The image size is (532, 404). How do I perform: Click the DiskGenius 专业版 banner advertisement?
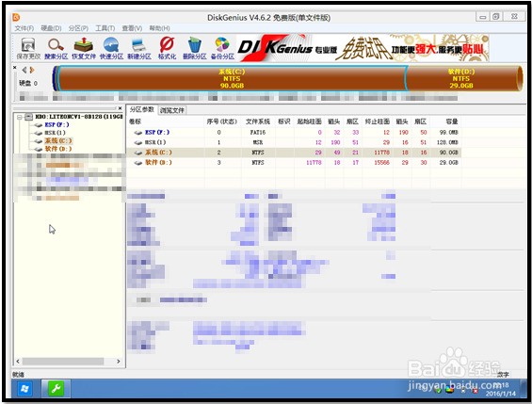tap(363, 48)
